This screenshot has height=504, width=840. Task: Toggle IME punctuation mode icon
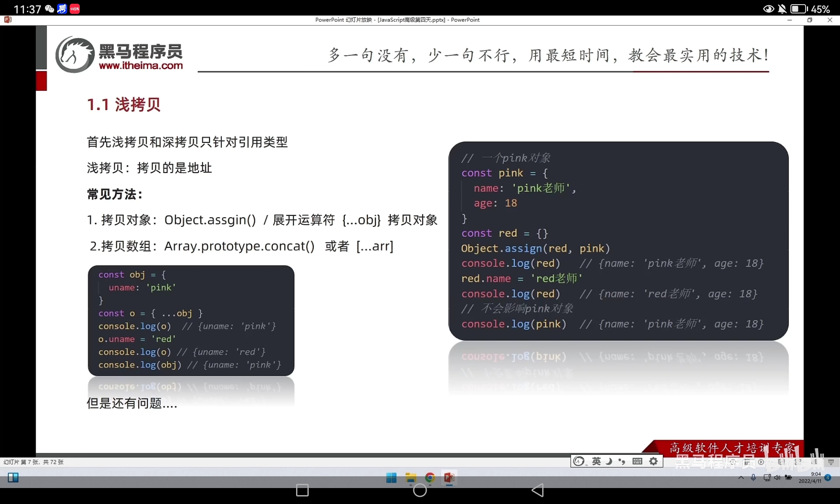(622, 461)
